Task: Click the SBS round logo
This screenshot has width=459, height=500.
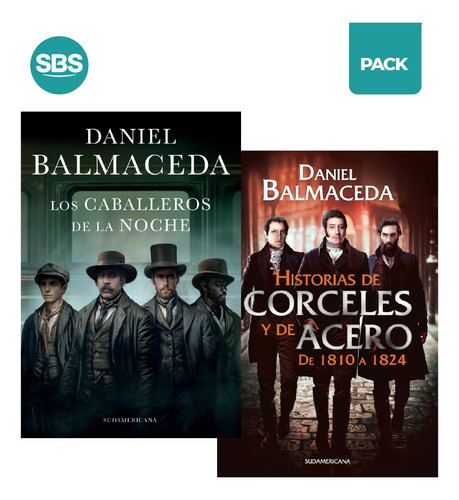Action: [59, 65]
